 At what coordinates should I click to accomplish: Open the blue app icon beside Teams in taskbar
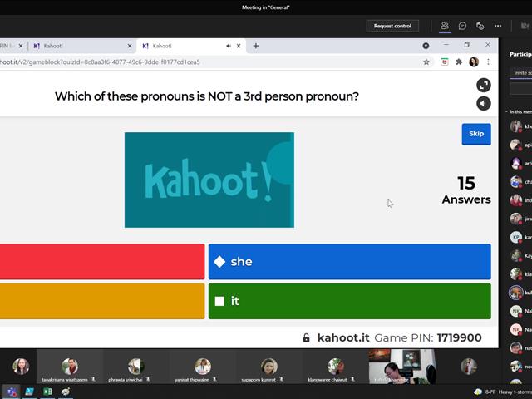[30, 392]
